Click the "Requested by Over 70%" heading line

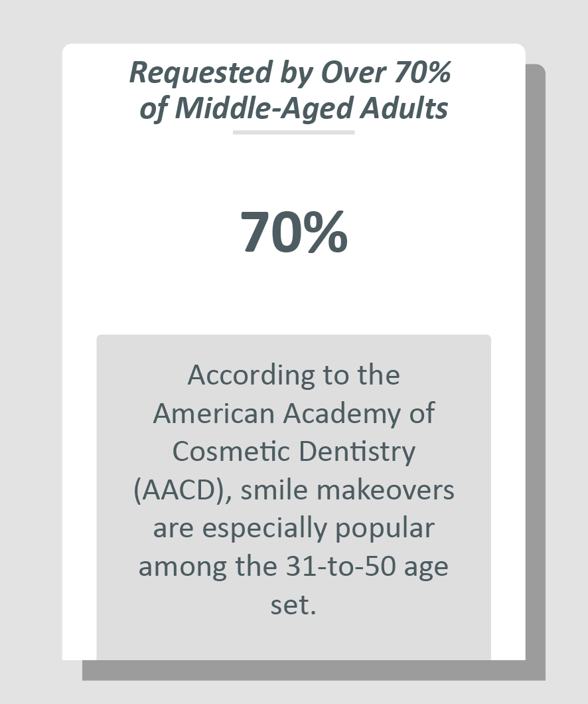[290, 72]
